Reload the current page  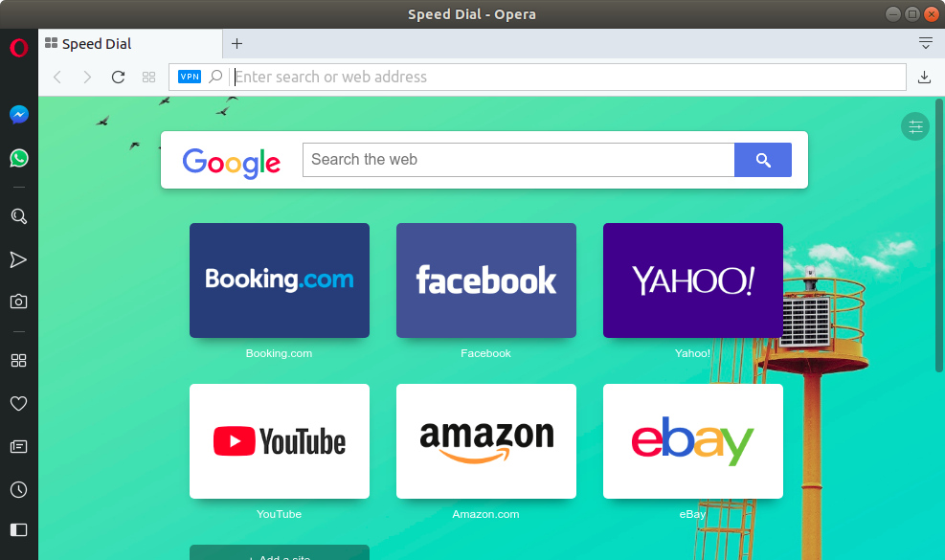[118, 78]
